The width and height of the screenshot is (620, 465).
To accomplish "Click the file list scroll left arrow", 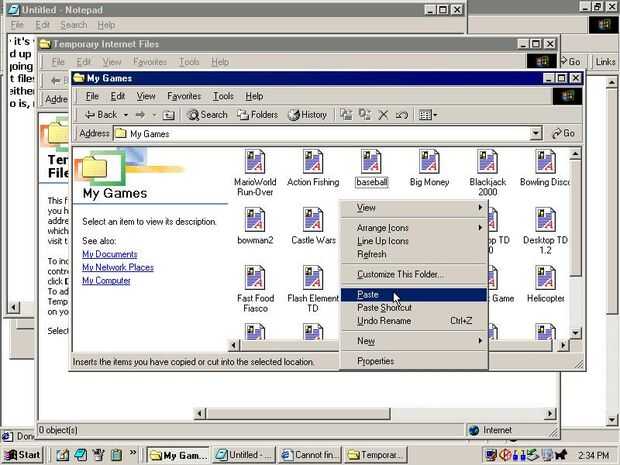I will [234, 346].
